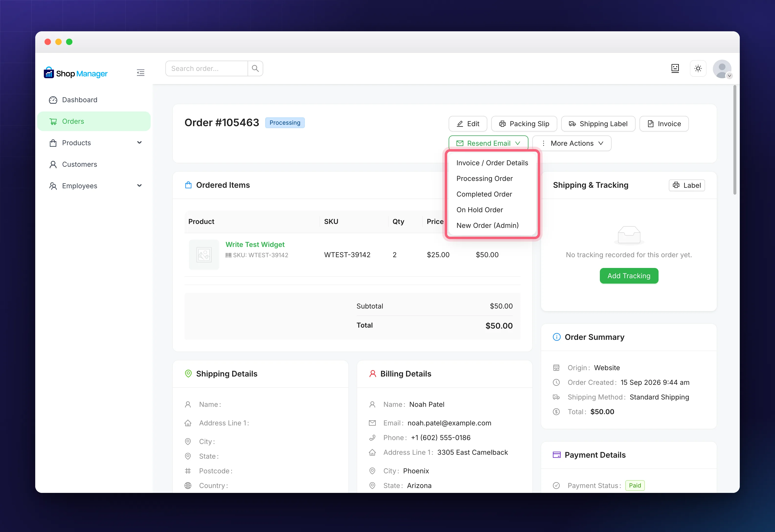Click the page vertical scrollbar
The height and width of the screenshot is (532, 775).
(735, 140)
